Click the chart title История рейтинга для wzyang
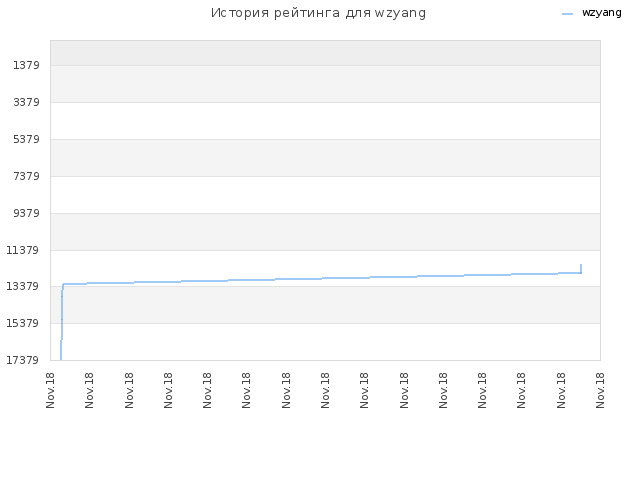 coord(318,13)
